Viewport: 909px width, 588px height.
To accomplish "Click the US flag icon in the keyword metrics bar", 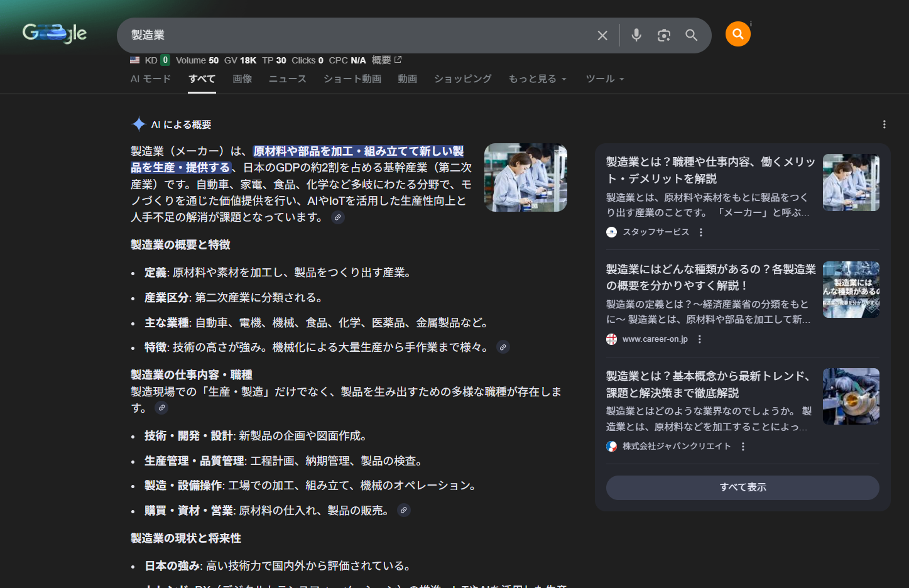I will 134,60.
